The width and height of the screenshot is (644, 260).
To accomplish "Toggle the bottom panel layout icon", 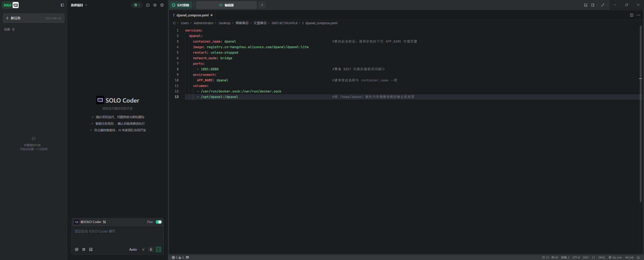I will (586, 5).
